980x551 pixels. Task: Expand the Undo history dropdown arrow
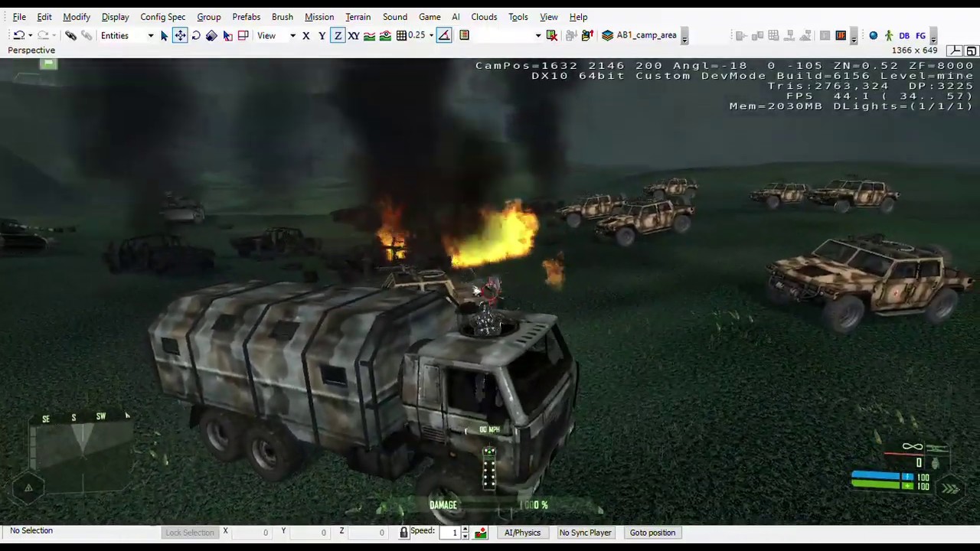click(x=30, y=35)
